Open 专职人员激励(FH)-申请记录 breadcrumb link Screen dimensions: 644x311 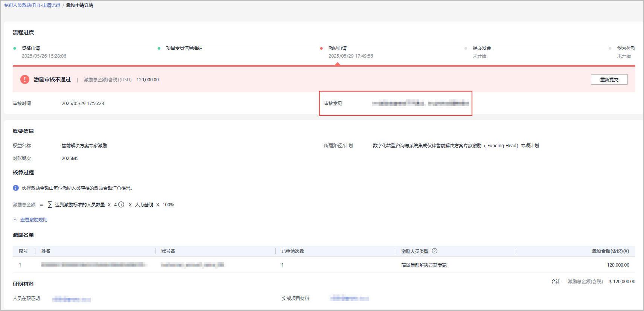32,5
